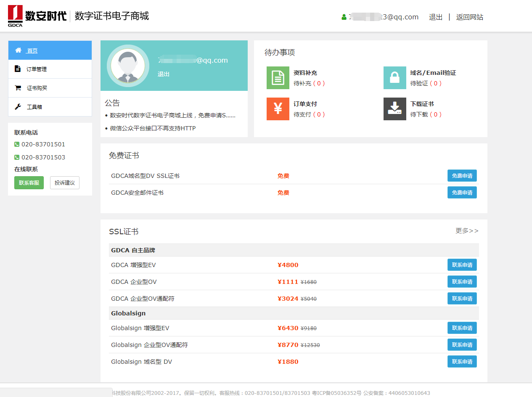Click the 域名/Email验证 lock icon
Image resolution: width=532 pixels, height=397 pixels.
click(394, 78)
